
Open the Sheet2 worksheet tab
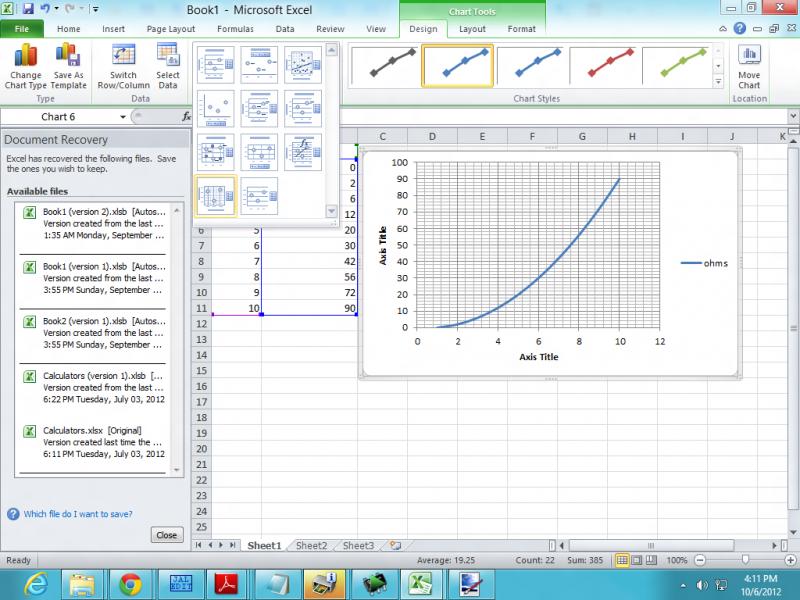311,546
